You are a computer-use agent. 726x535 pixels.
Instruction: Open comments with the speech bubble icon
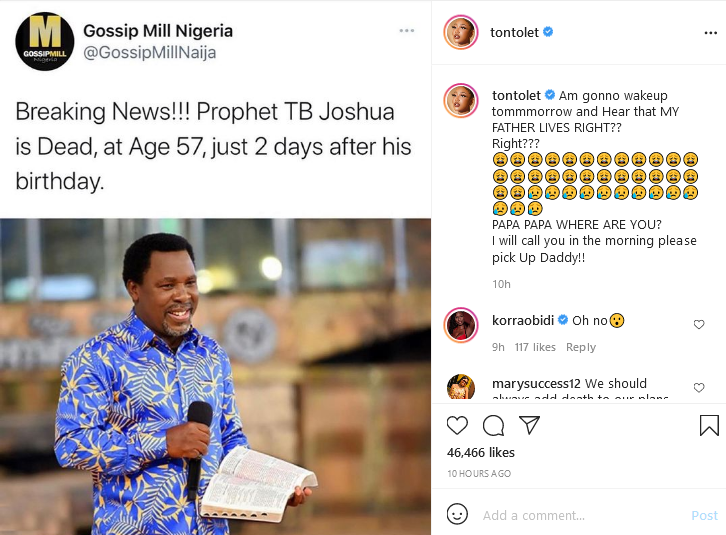493,425
